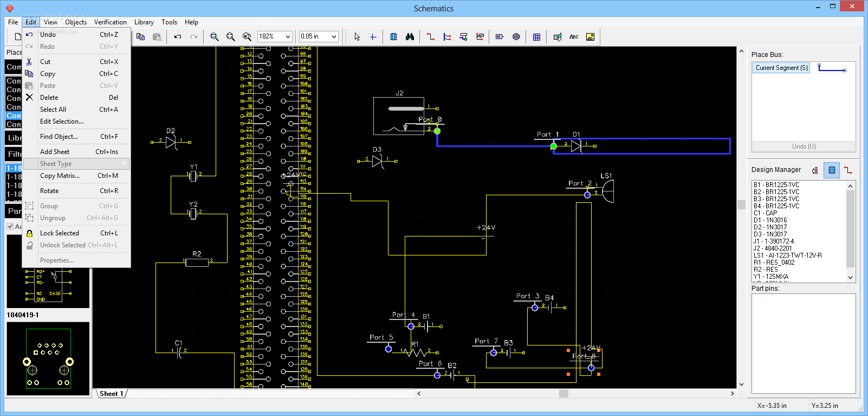
Task: Click the shape drawing tool icon
Action: coord(558,37)
